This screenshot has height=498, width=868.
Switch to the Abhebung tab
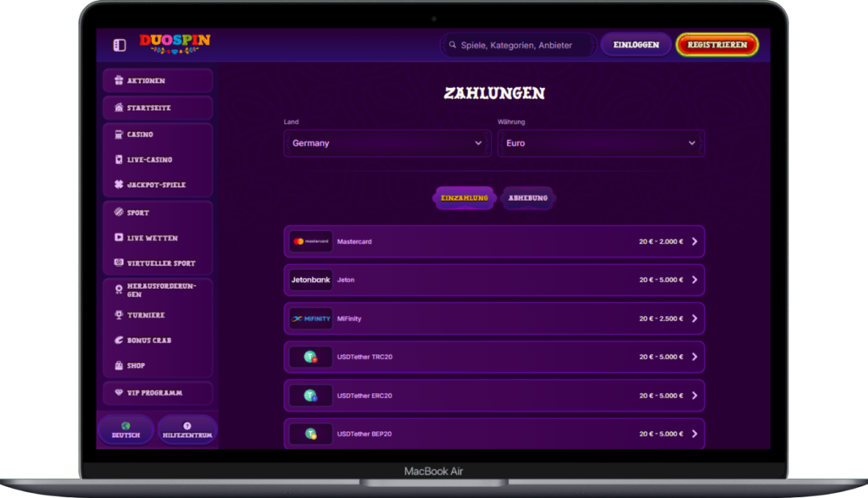(x=528, y=196)
